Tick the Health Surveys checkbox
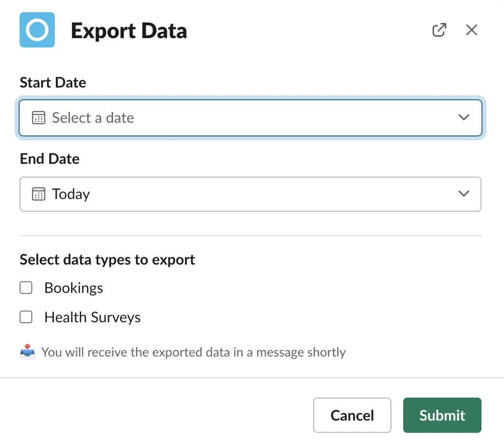Screen dimensions: 504x447 26,317
